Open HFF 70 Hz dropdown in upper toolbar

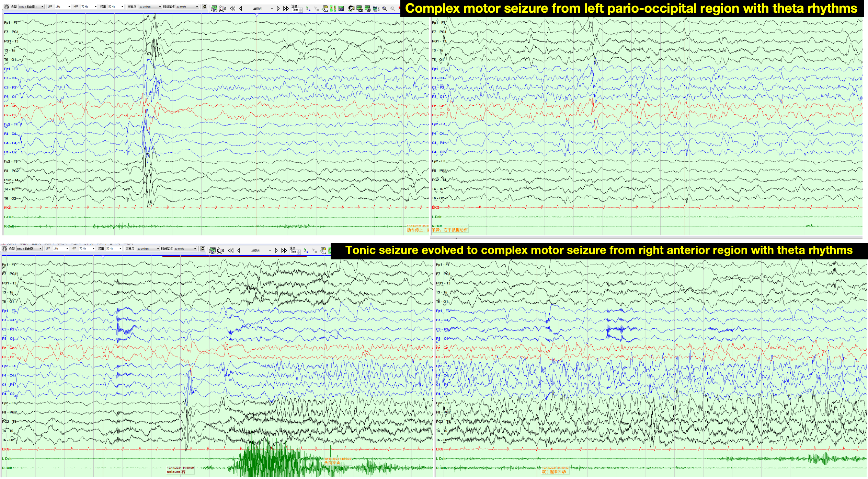click(95, 7)
